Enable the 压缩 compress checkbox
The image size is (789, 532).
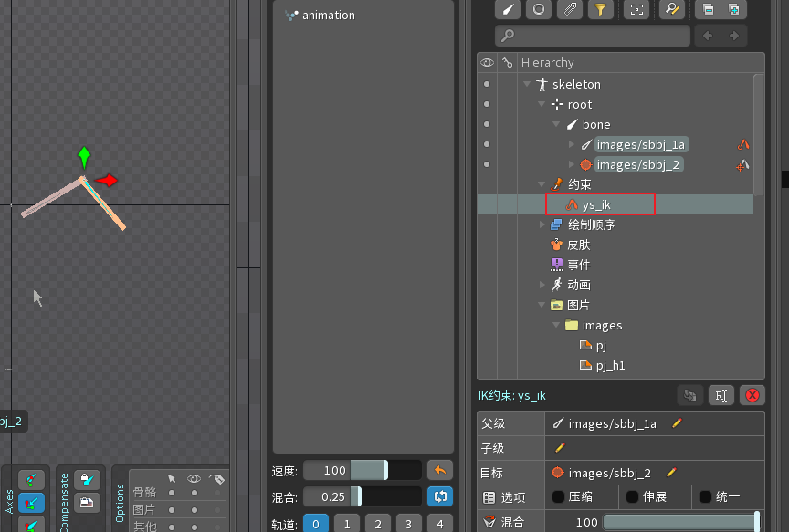point(558,497)
